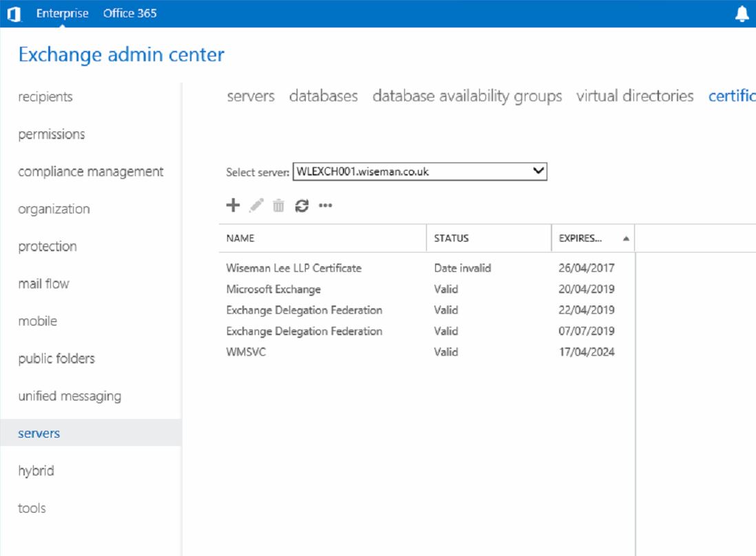The width and height of the screenshot is (756, 556).
Task: Open the more options ellipsis icon
Action: [x=325, y=205]
